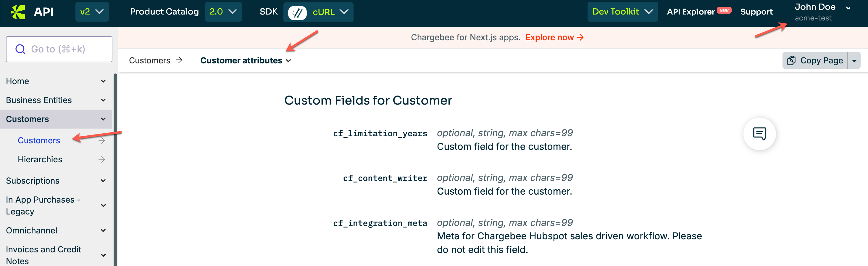Click the search magnifier icon
This screenshot has height=266, width=868.
tap(20, 49)
